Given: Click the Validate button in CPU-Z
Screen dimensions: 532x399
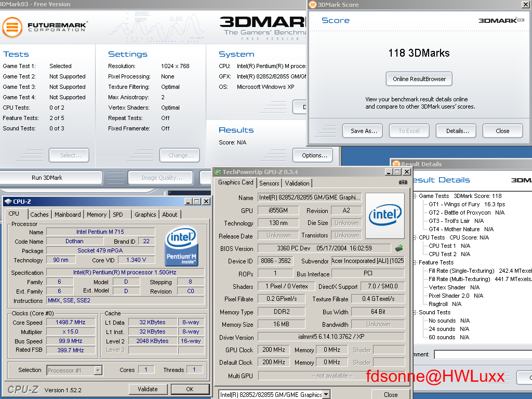Looking at the screenshot, I should [x=148, y=389].
